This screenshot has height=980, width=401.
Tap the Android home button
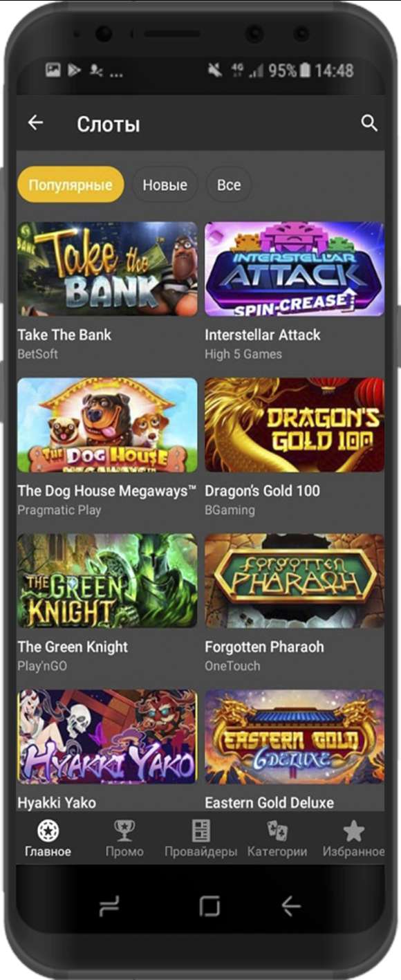click(x=209, y=905)
